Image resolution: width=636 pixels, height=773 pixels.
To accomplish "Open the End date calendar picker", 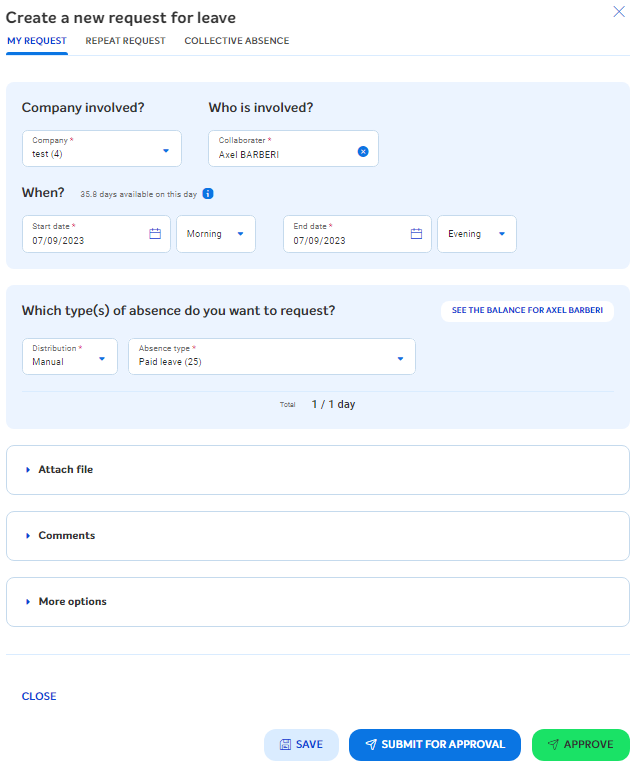I will coord(416,234).
